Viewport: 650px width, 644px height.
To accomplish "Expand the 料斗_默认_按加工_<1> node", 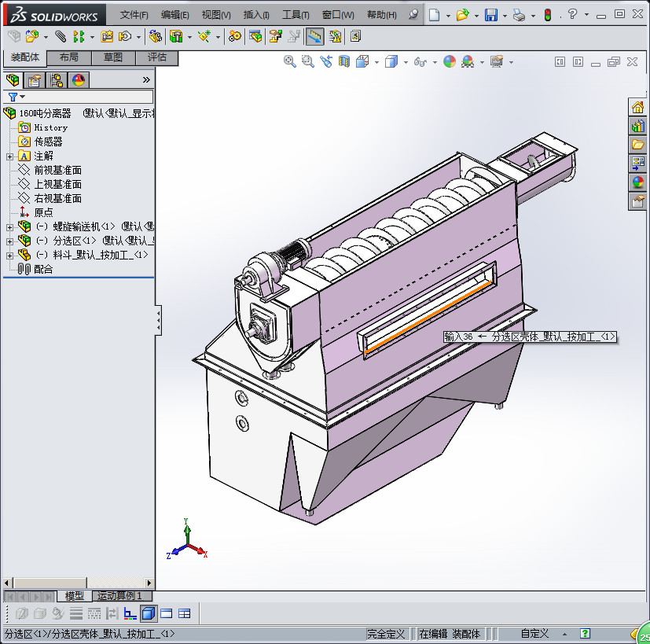I will click(10, 256).
